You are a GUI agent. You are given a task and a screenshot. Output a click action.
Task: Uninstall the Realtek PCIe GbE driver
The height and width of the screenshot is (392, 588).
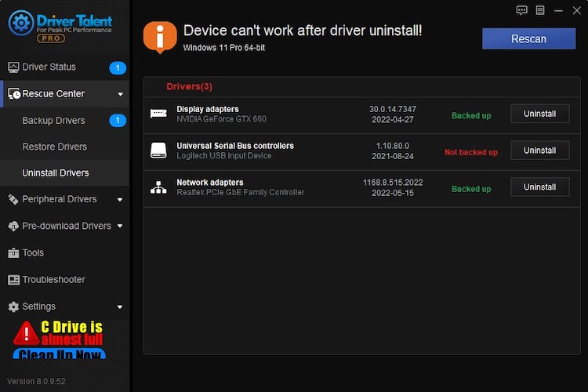[x=539, y=187]
